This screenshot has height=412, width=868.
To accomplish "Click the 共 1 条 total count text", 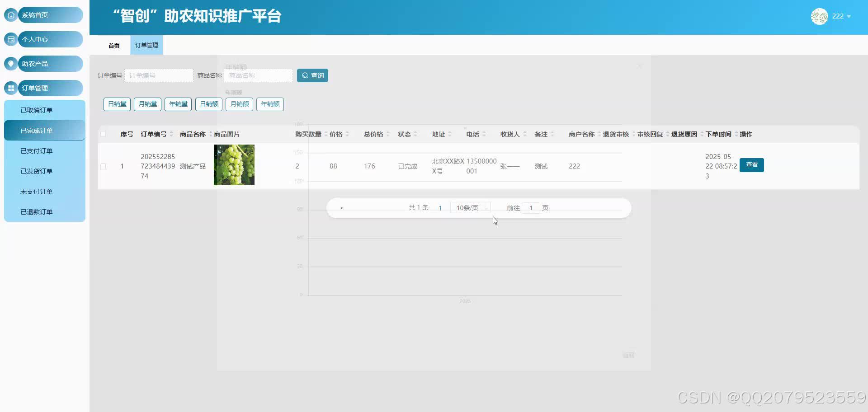I will [419, 208].
